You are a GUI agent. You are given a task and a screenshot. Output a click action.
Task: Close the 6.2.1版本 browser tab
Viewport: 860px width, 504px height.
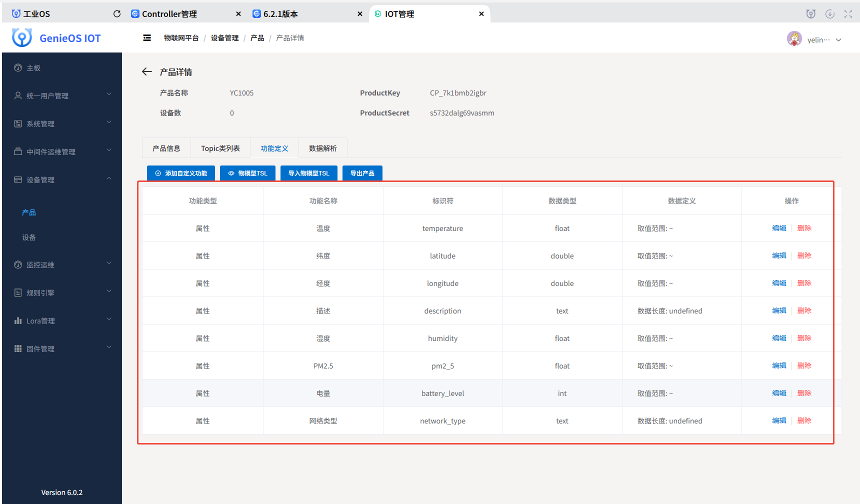point(359,14)
